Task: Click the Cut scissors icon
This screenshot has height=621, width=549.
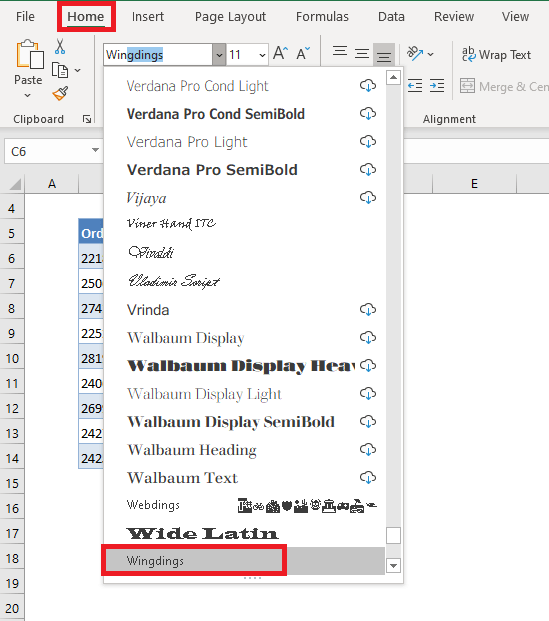Action: pyautogui.click(x=60, y=47)
